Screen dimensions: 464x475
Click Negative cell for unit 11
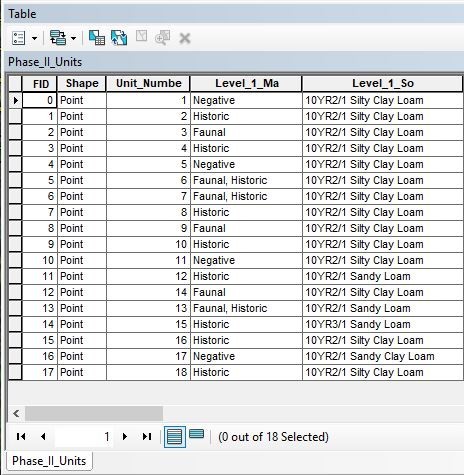[x=246, y=260]
